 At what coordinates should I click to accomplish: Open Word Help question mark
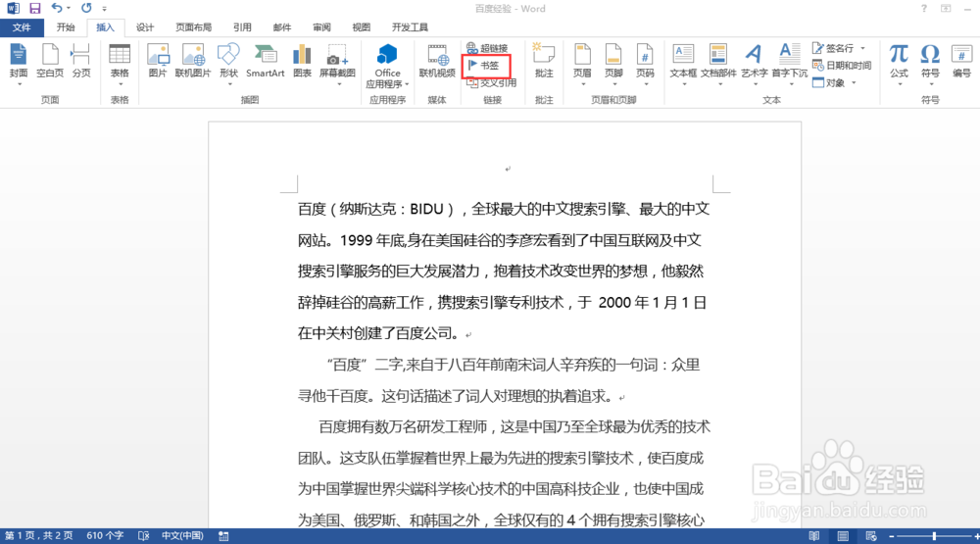click(x=924, y=9)
